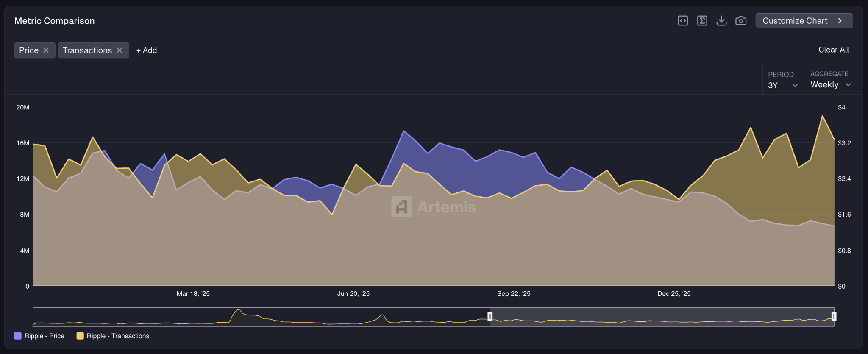Click the Customize Chart chevron arrow
This screenshot has width=868, height=354.
coord(840,21)
